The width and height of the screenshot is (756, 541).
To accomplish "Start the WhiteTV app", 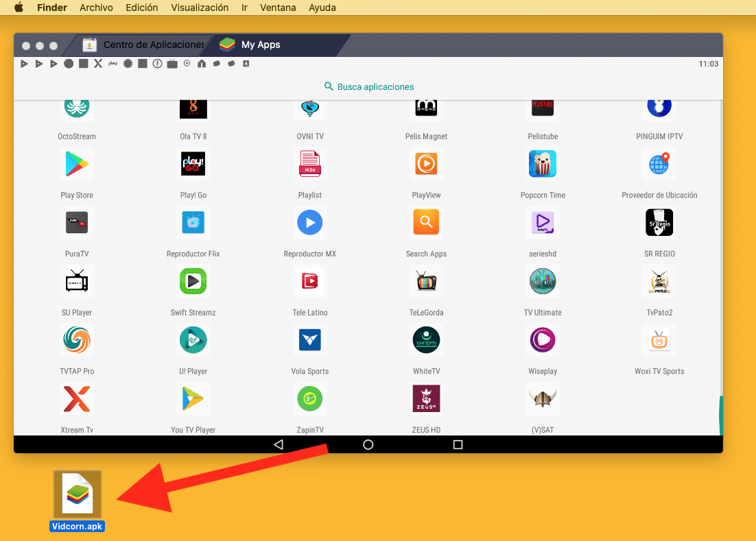I will 426,339.
